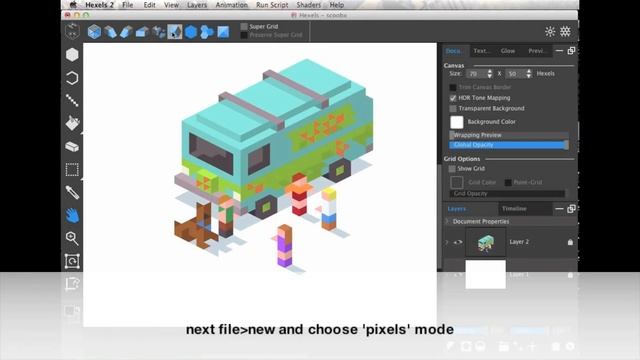
Task: Open the Hexels 2 application menu
Action: click(99, 5)
